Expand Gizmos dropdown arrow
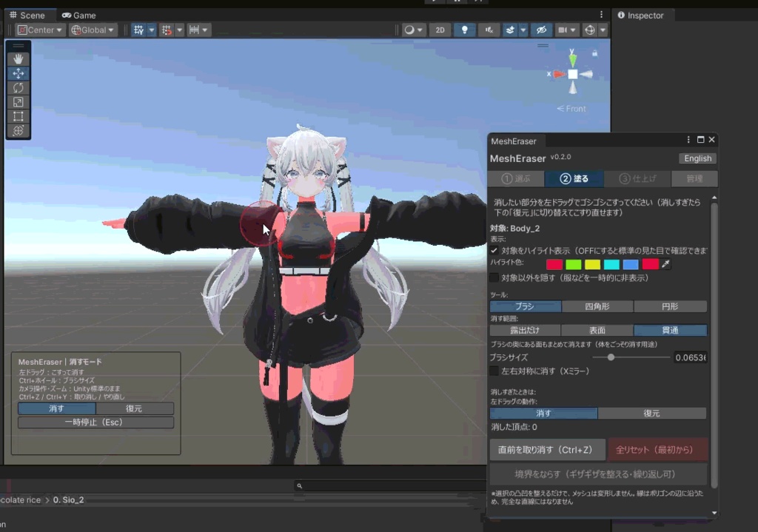The width and height of the screenshot is (758, 532). click(603, 30)
